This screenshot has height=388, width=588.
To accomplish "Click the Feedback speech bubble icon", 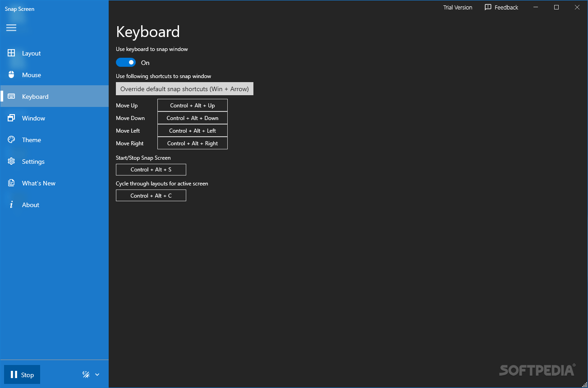I will pyautogui.click(x=488, y=7).
